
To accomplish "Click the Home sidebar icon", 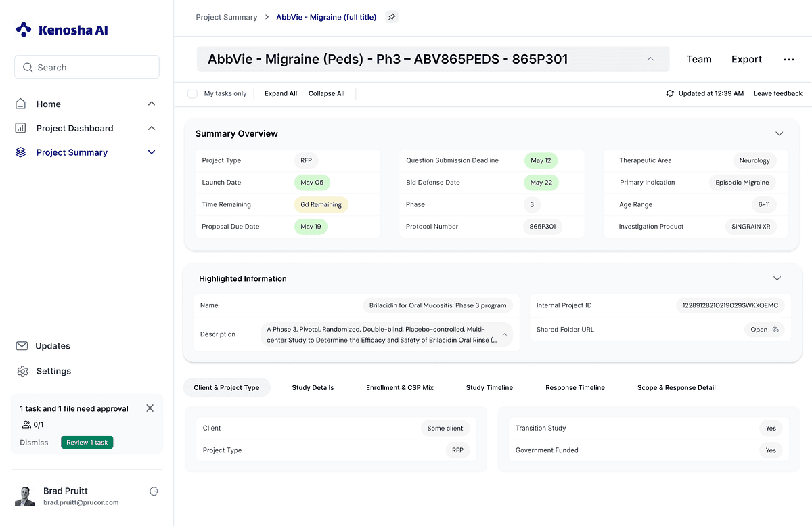I will (21, 104).
